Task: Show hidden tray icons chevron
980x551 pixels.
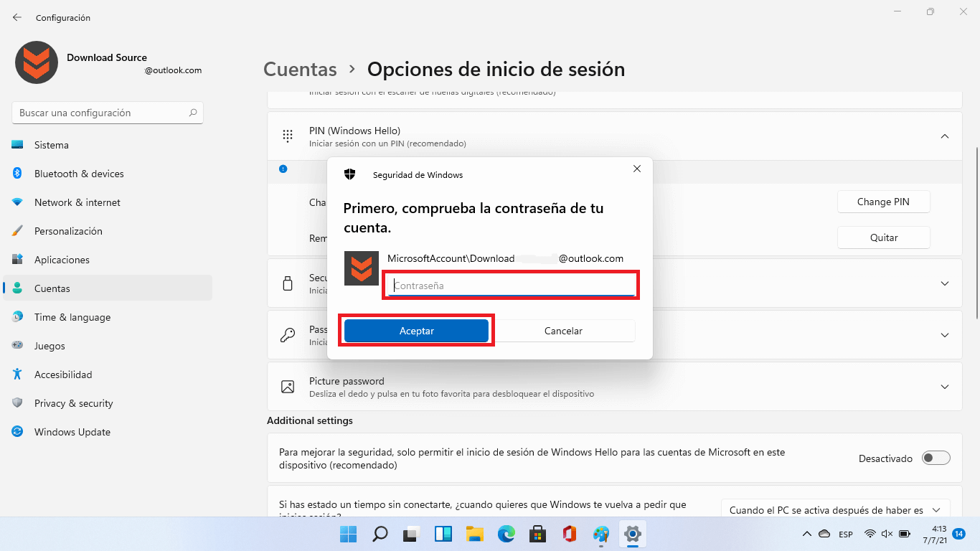Action: 807,534
